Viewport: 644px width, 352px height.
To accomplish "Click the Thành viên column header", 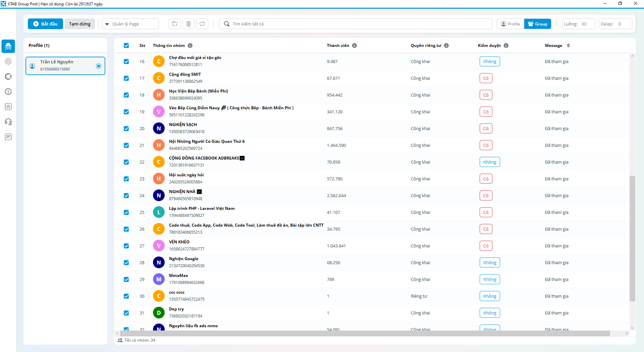I will pyautogui.click(x=338, y=46).
